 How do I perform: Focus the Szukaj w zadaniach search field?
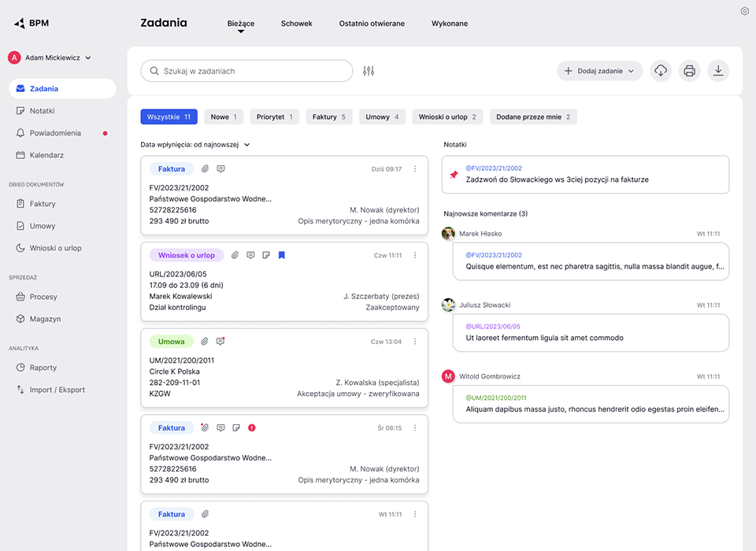click(246, 71)
